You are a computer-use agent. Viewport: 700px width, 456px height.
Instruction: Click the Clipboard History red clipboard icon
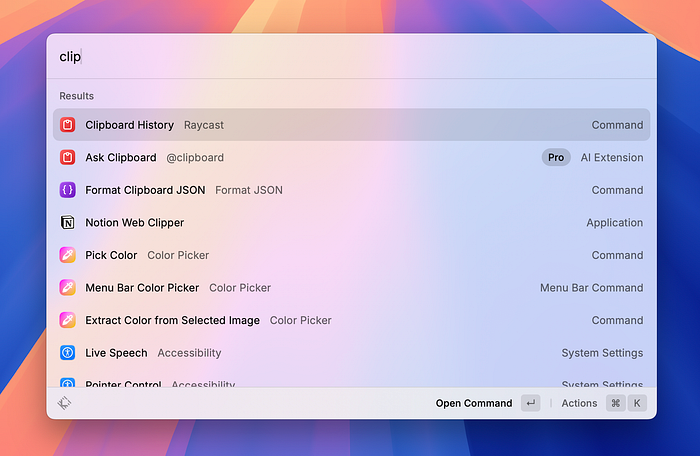pos(67,125)
